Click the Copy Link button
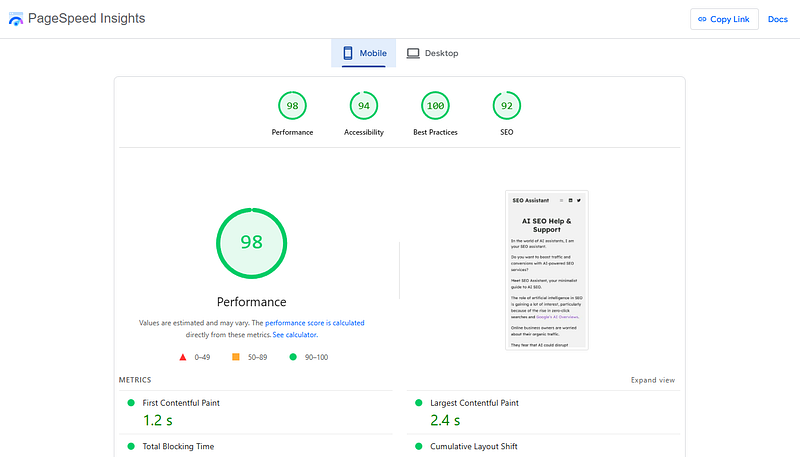This screenshot has width=800, height=457. 724,19
